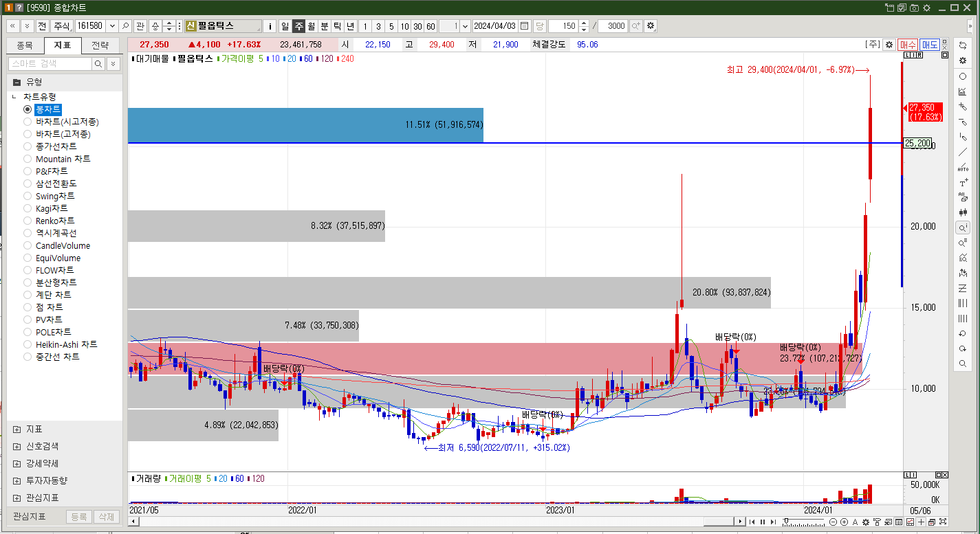Click the info 'i' button beside 필옵틱스

270,26
